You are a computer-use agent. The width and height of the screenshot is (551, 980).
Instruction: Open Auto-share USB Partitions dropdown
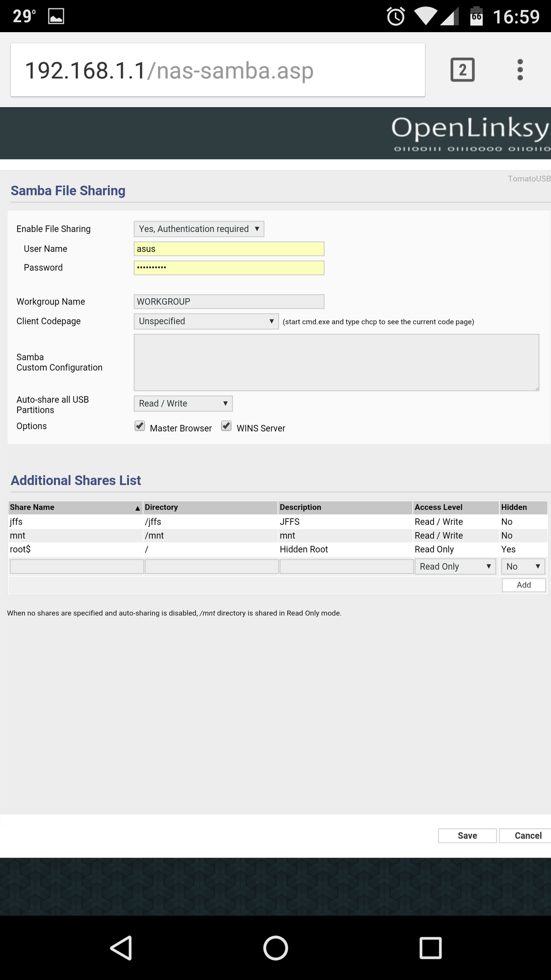(x=183, y=404)
